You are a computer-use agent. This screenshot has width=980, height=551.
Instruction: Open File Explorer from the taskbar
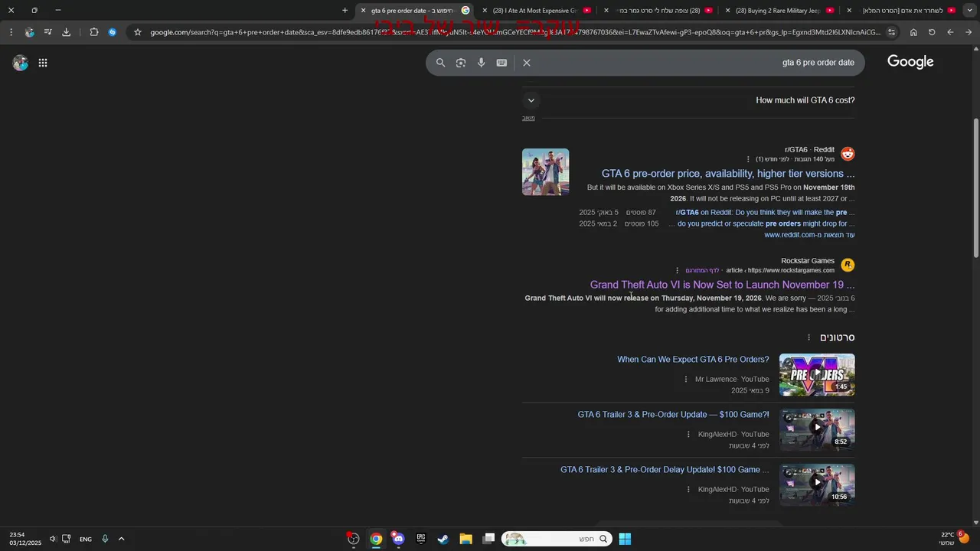click(x=465, y=539)
